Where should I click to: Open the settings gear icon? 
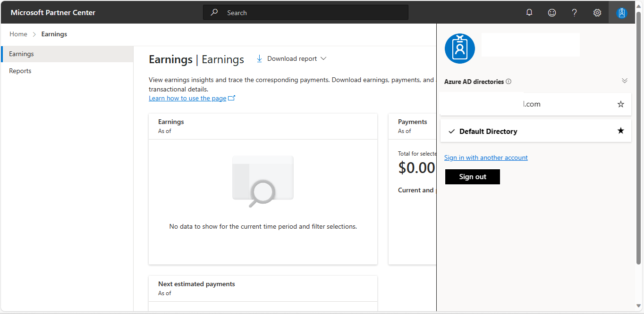pyautogui.click(x=597, y=13)
